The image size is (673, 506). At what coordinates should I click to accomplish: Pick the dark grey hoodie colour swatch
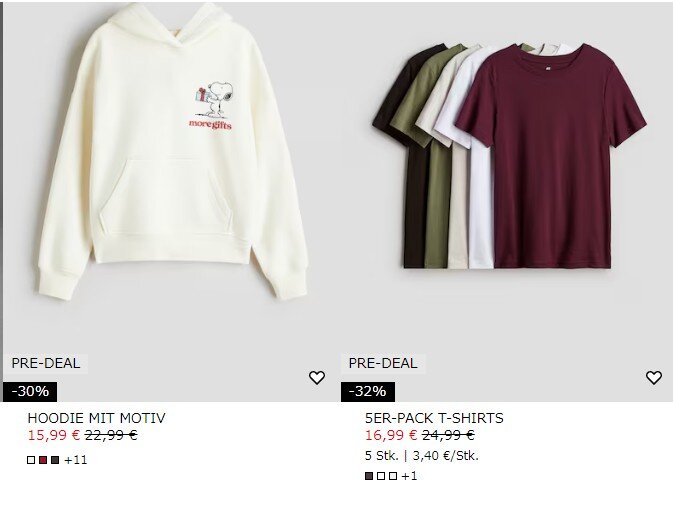tap(55, 460)
